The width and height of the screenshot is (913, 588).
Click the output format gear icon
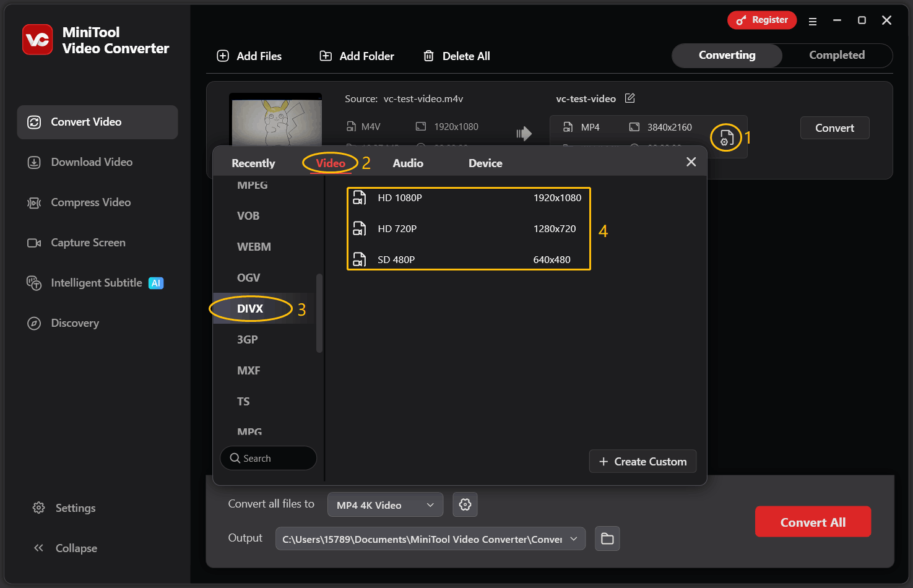(x=465, y=504)
